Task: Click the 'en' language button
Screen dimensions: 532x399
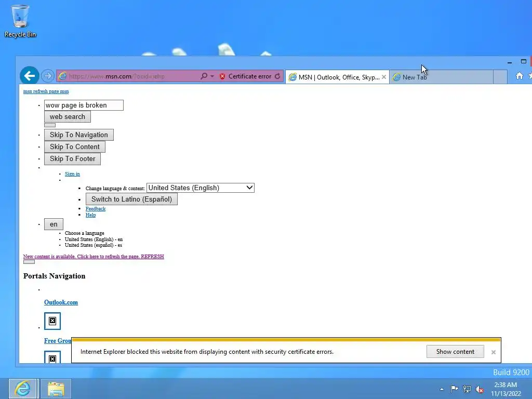Action: pos(54,224)
